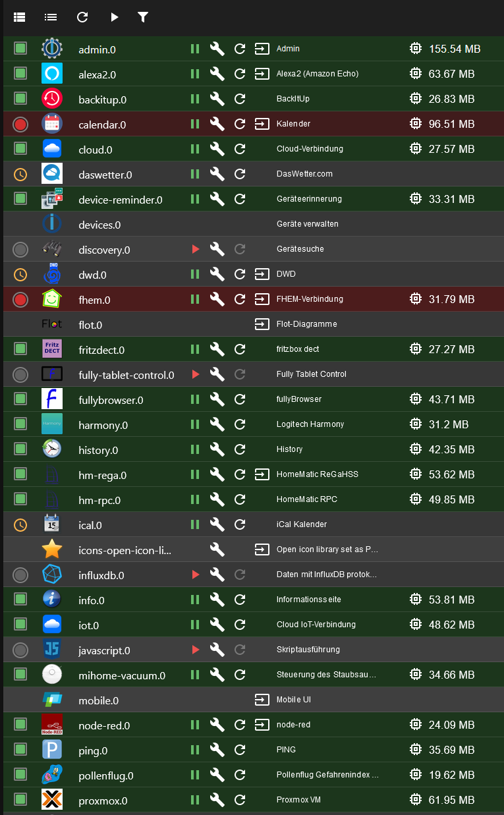Pause the node-red.0 instance
Viewport: 504px width, 815px height.
click(x=195, y=725)
